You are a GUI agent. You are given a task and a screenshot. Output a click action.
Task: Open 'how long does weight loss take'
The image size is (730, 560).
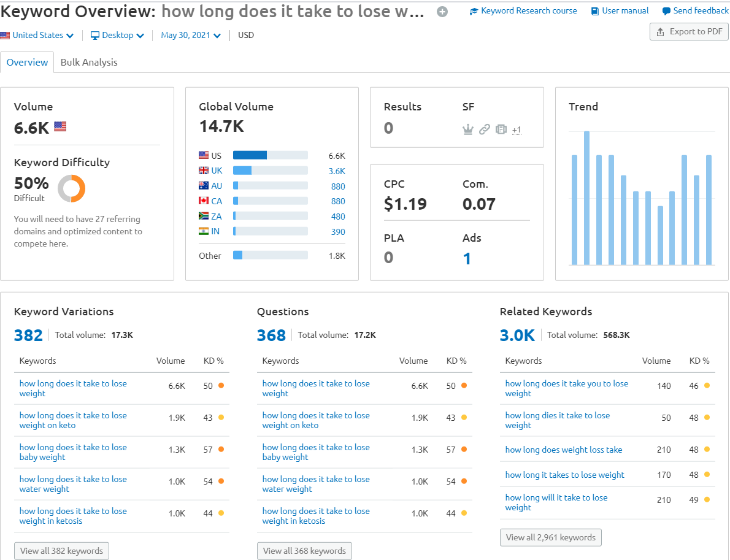point(564,450)
